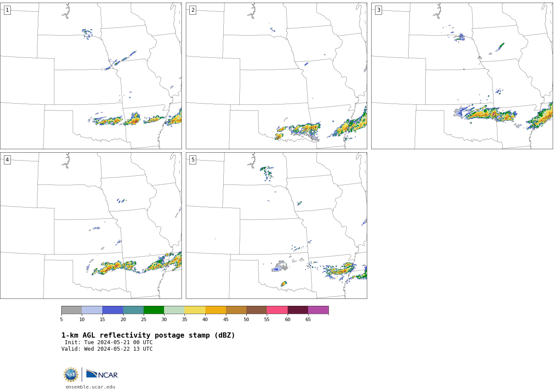Click the gray 5-10 dBZ color swatch
Screen dimensions: 557x392
(x=71, y=310)
